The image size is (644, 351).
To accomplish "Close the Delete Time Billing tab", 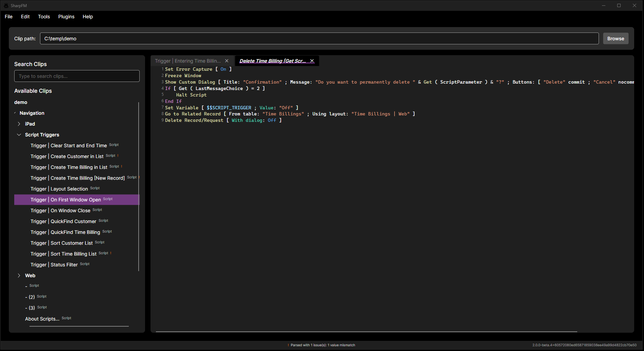I will [x=312, y=61].
